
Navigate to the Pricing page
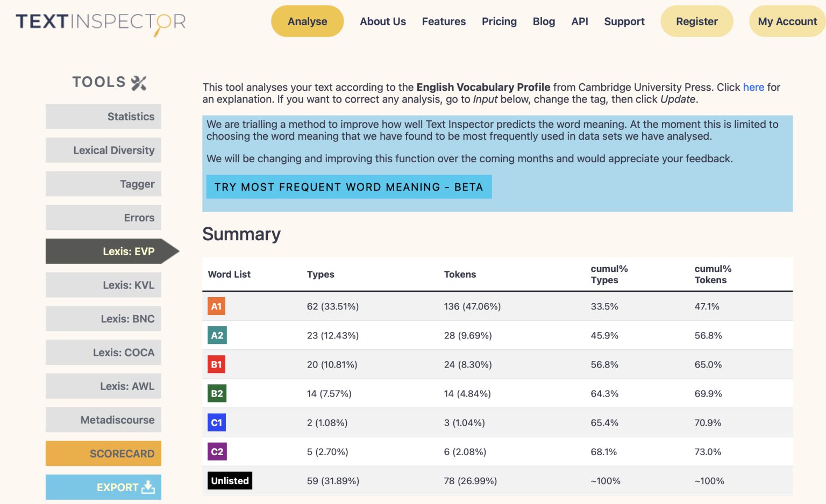499,21
